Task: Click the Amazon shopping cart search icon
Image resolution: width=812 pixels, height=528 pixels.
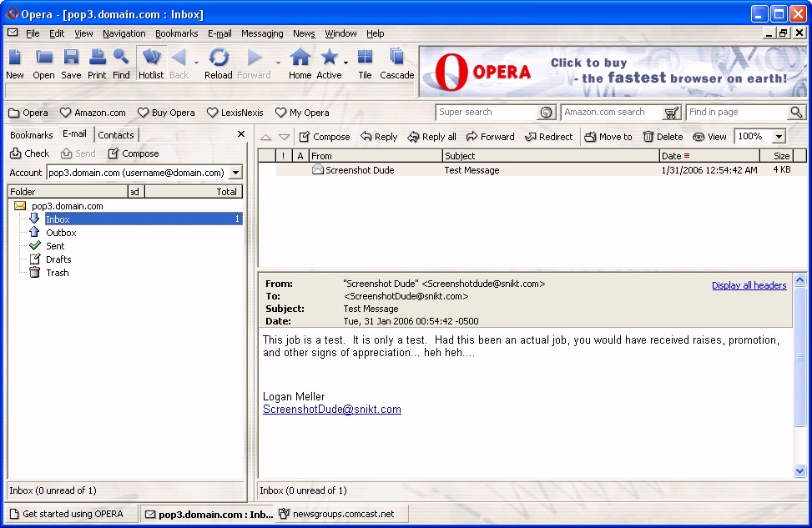Action: point(671,113)
